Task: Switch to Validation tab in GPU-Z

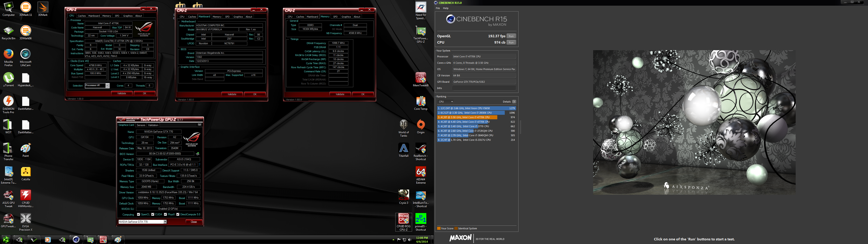Action: [x=153, y=125]
